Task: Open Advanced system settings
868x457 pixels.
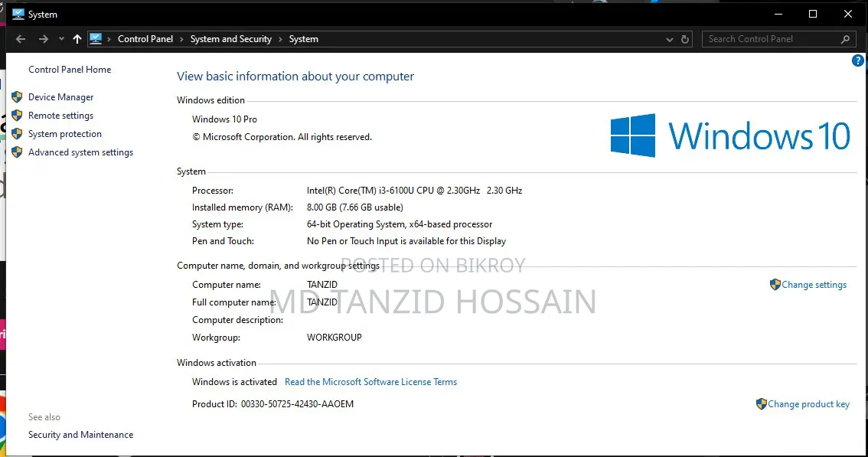Action: (x=81, y=152)
